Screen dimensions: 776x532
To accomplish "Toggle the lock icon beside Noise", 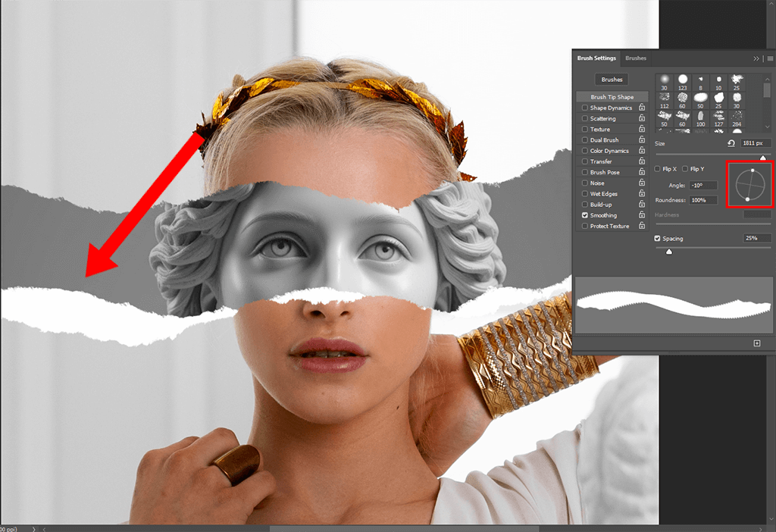I will [x=642, y=183].
